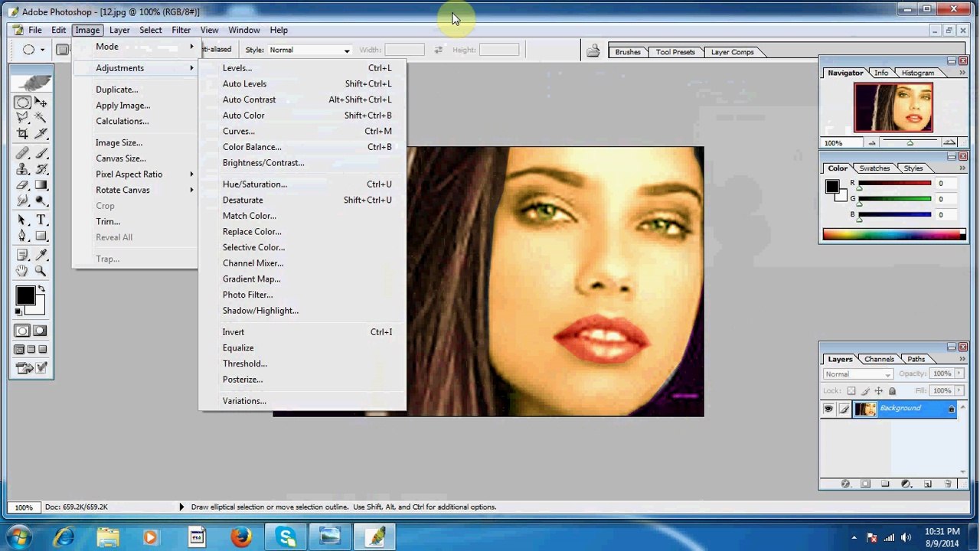Screen dimensions: 980x551
Task: Expand the Mode submenu
Action: 136,47
